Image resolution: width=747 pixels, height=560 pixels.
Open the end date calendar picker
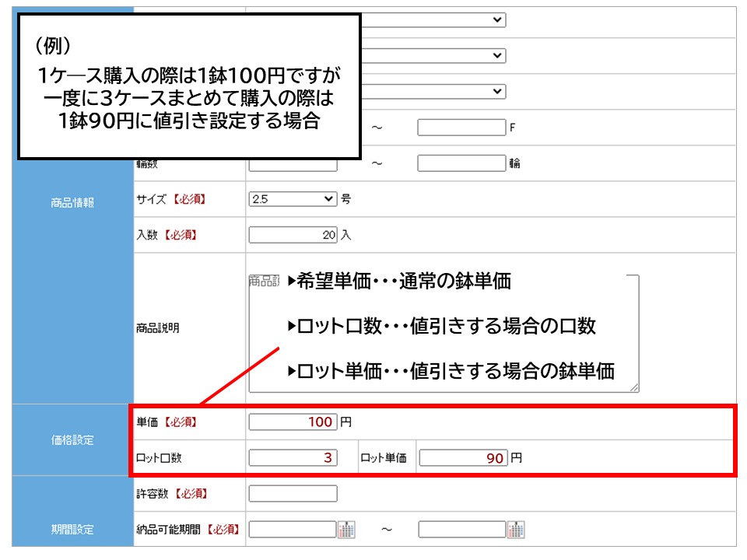516,530
